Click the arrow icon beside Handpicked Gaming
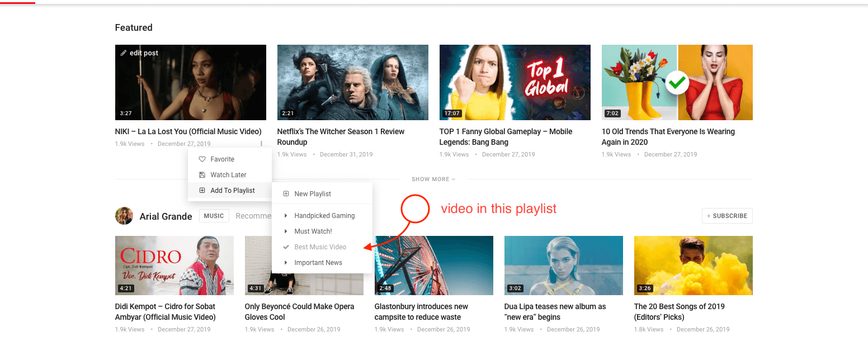 (x=286, y=216)
